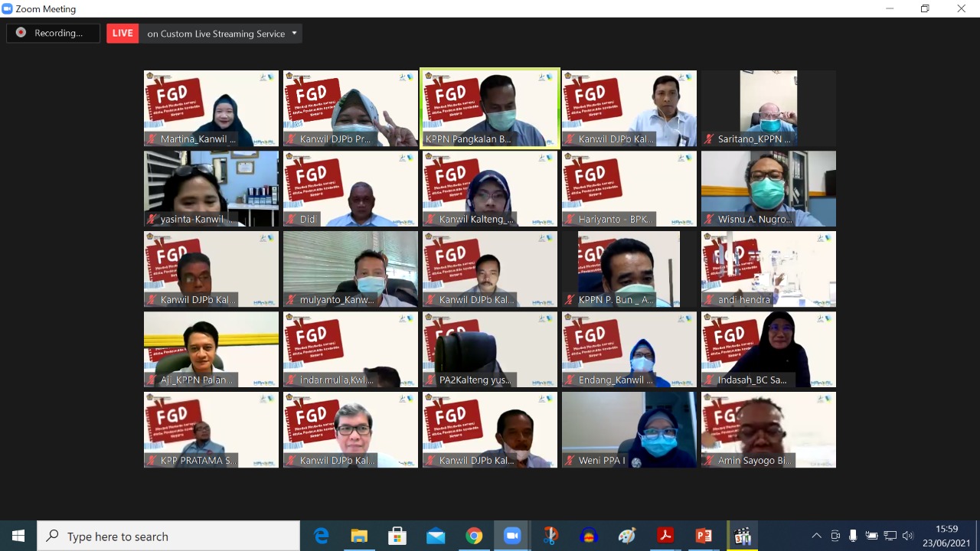Open the taskbar clock and date
Image resolution: width=980 pixels, height=551 pixels.
(947, 536)
